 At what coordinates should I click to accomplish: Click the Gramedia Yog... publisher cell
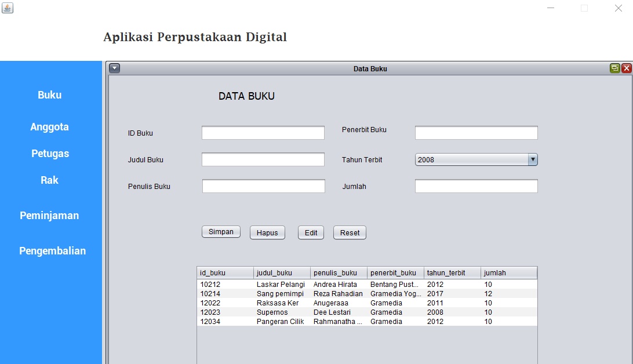pyautogui.click(x=395, y=293)
